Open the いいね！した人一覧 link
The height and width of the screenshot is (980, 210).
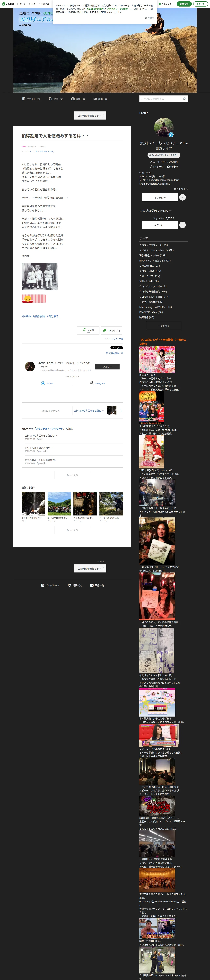tap(114, 339)
